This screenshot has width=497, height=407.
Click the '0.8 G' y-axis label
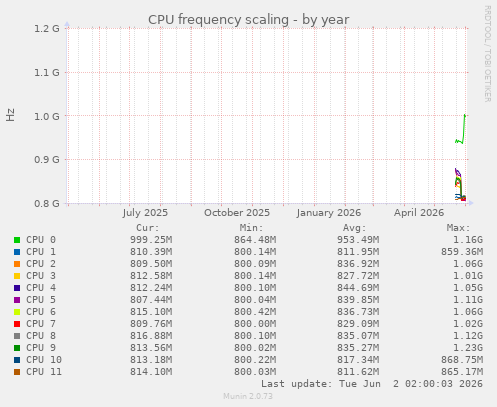[x=47, y=203]
